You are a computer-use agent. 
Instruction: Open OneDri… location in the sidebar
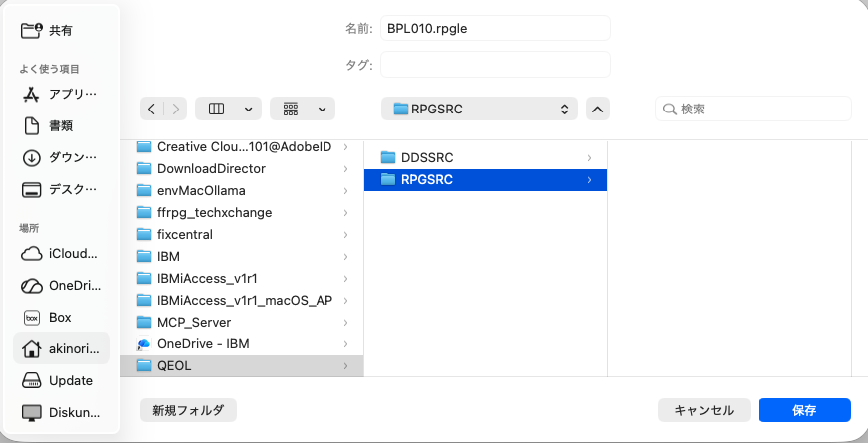pyautogui.click(x=61, y=286)
